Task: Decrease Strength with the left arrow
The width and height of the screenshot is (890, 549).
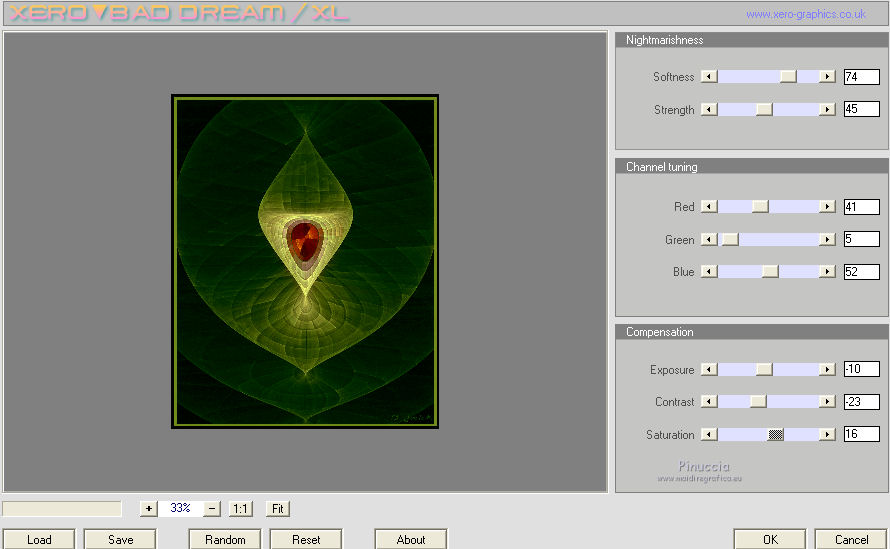Action: 709,109
